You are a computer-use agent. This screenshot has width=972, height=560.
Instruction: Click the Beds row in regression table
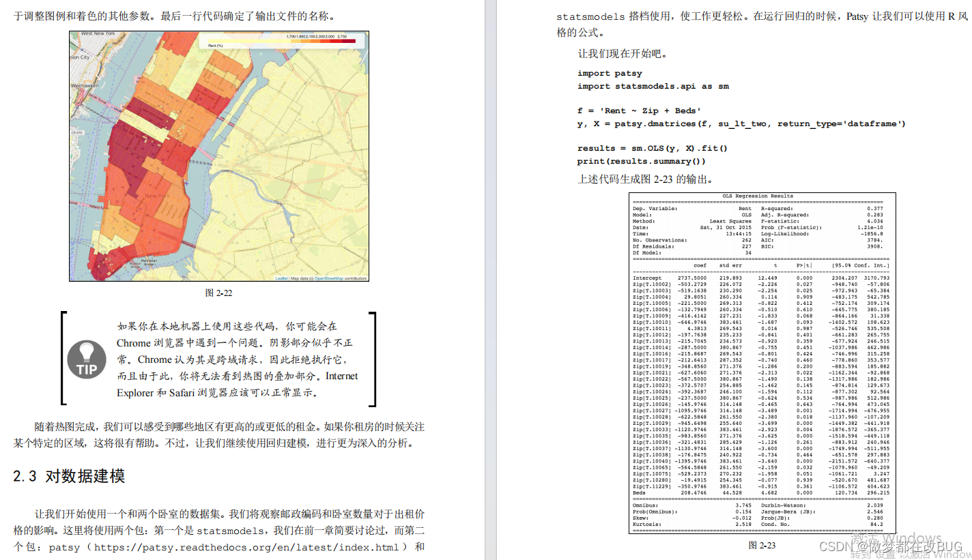(761, 492)
